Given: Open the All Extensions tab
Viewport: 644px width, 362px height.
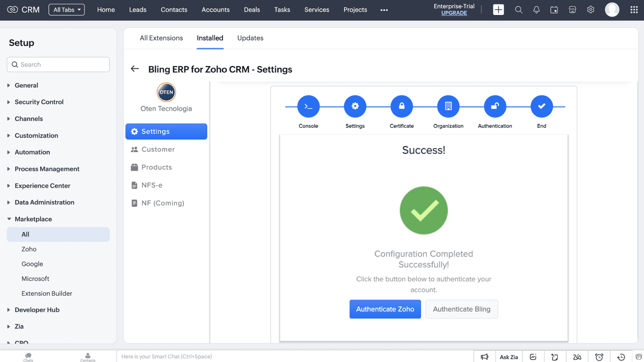Looking at the screenshot, I should click(x=161, y=38).
